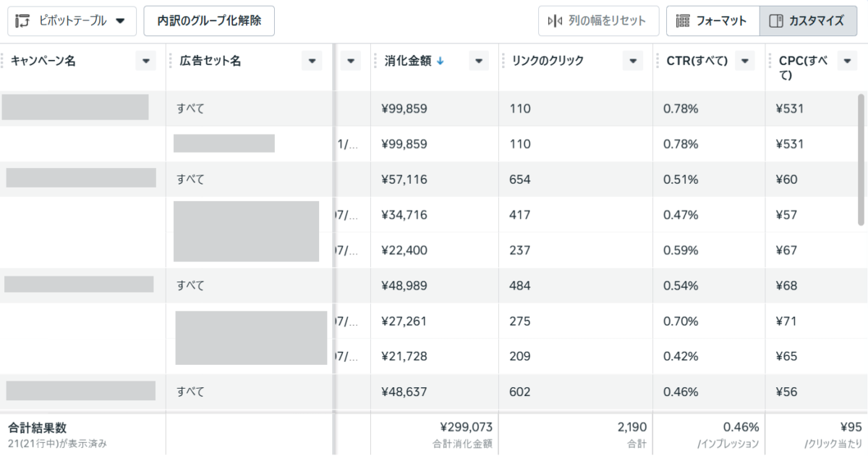This screenshot has width=868, height=456.
Task: Click the 内訳のグループ化解除 button
Action: [x=209, y=21]
